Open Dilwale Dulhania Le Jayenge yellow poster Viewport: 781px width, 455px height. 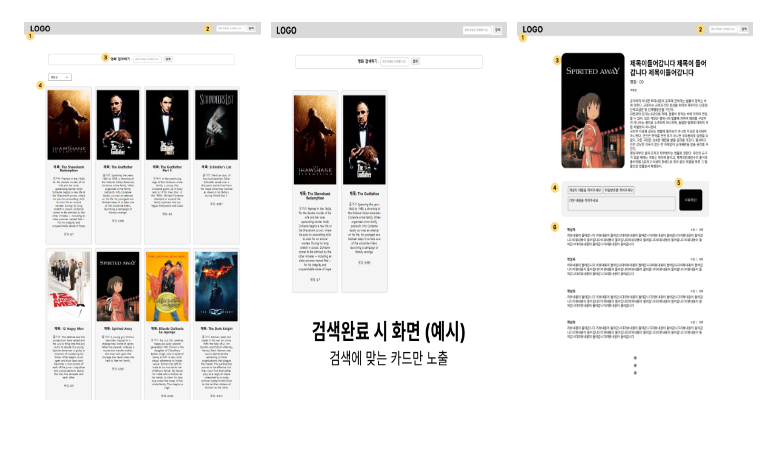point(167,287)
